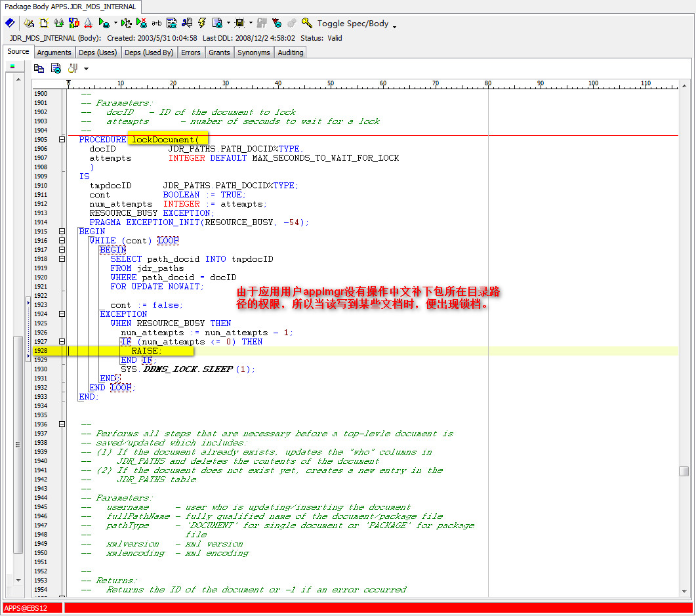Click the red flag with database icon
Screen dimensions: 696x616
click(277, 23)
